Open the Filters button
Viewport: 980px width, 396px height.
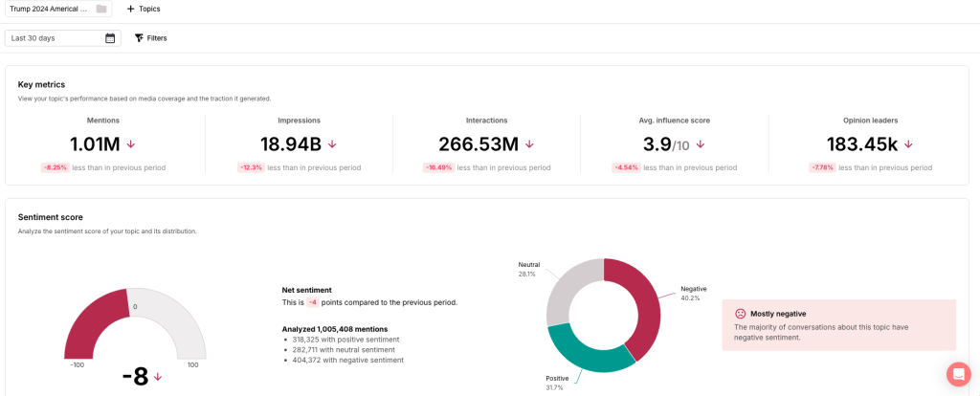(150, 38)
